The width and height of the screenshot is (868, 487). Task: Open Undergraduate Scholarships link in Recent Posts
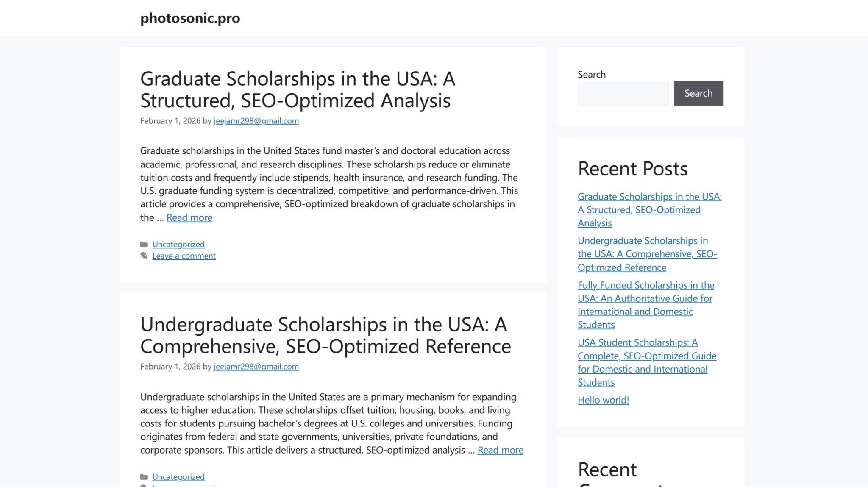647,254
